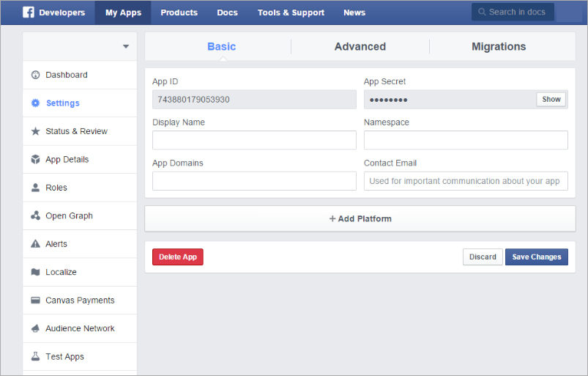Click Add Platform button
The width and height of the screenshot is (588, 376).
(x=360, y=218)
